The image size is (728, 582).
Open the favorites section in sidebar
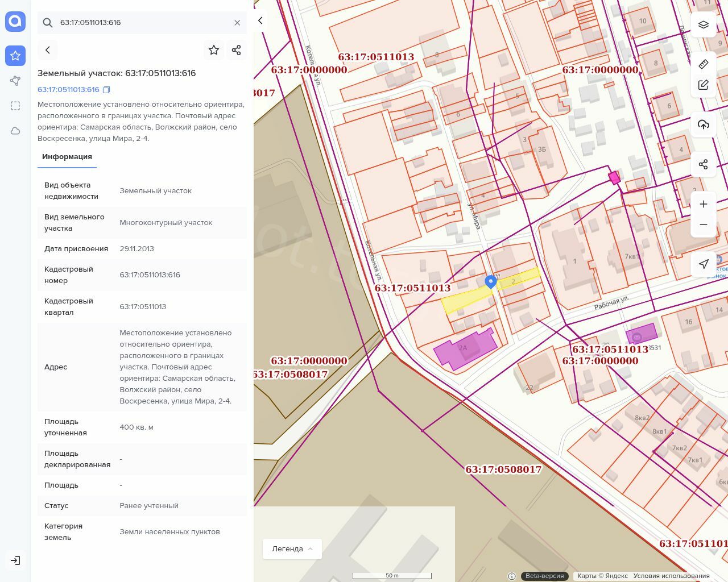[15, 56]
